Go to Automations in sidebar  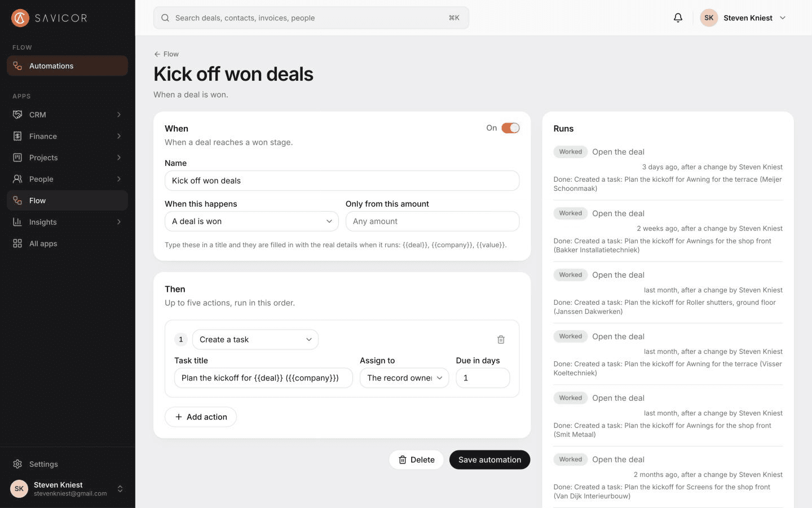(67, 66)
